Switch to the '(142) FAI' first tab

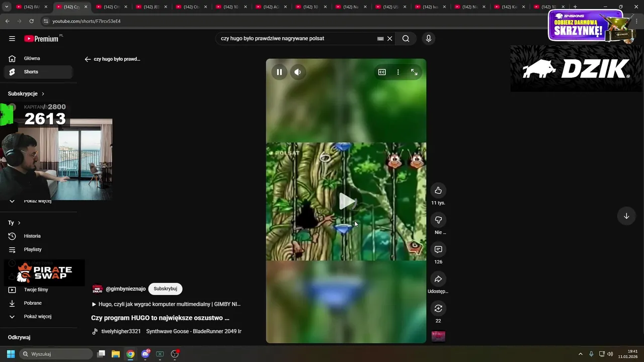tap(32, 7)
